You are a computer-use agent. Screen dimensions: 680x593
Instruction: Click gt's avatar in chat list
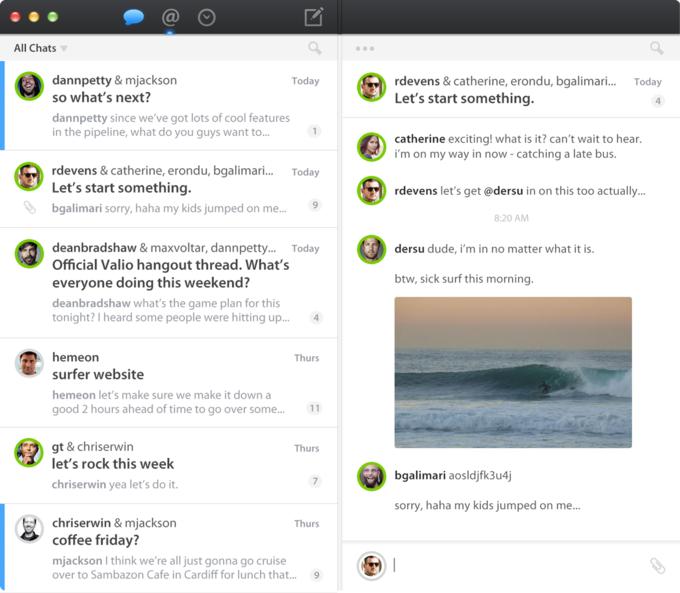29,452
